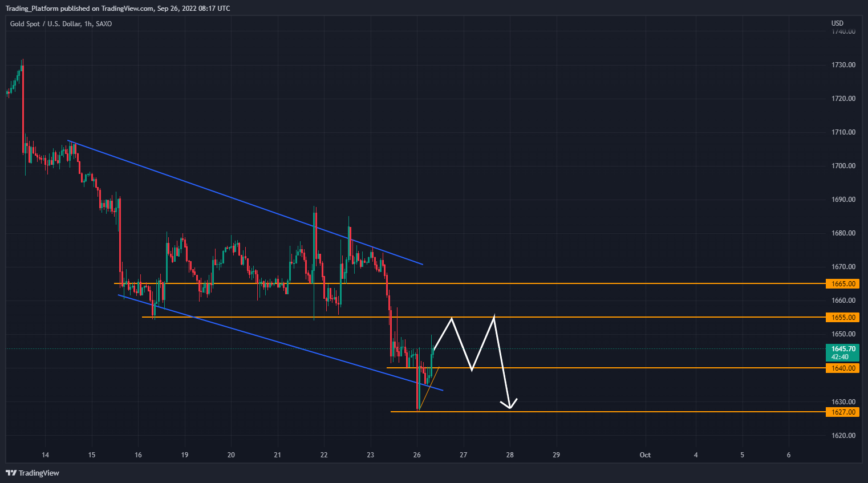Click the 1730.00 price axis value
The height and width of the screenshot is (483, 868).
pyautogui.click(x=843, y=65)
